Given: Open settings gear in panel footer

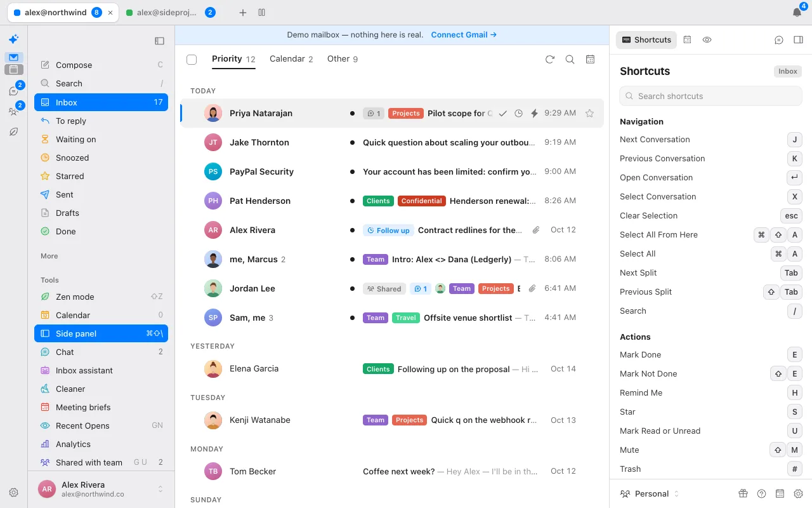Looking at the screenshot, I should 798,493.
